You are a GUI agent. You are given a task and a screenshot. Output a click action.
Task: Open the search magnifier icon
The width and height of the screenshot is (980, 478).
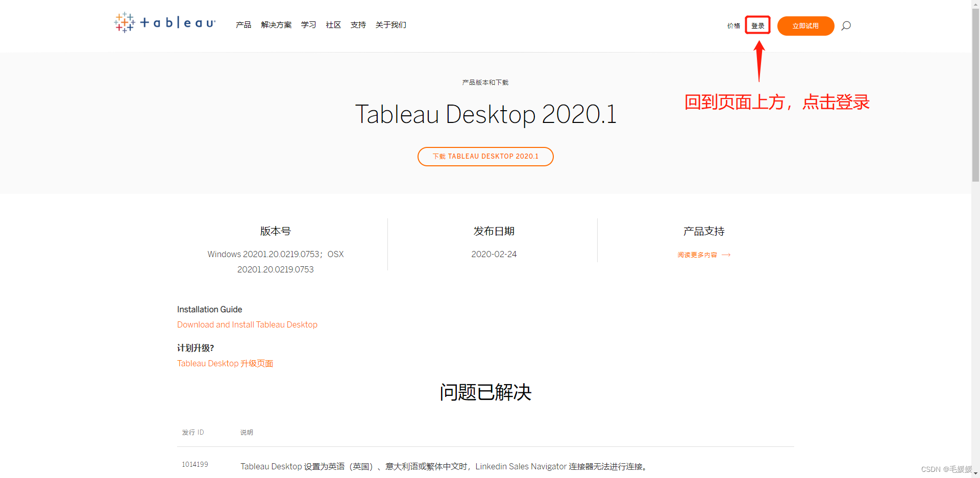(x=846, y=26)
